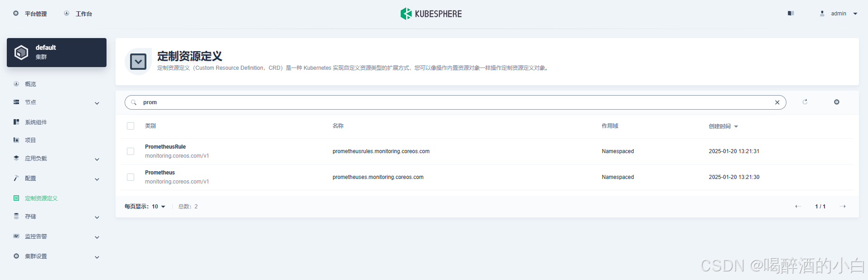Open table column settings gear icon

[x=837, y=102]
